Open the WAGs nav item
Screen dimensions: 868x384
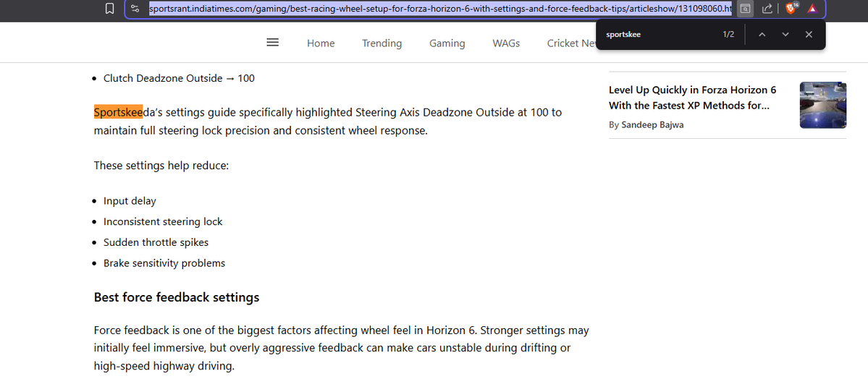[x=506, y=43]
